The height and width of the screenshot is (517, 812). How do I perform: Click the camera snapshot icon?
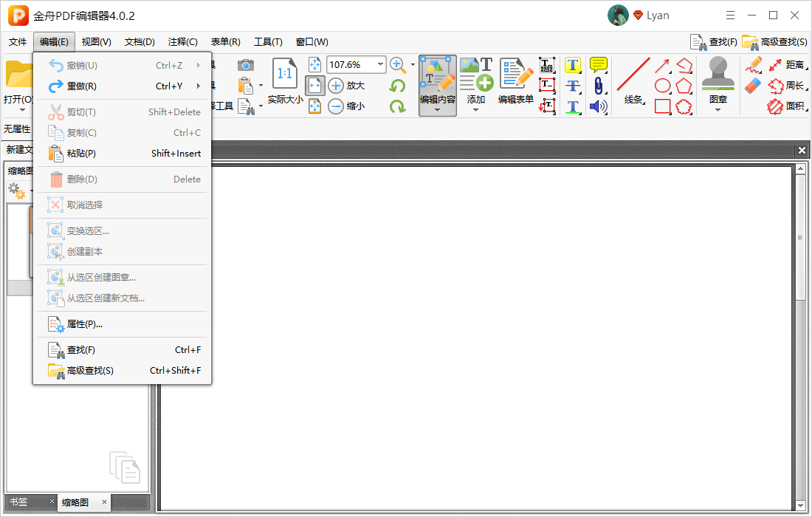246,65
